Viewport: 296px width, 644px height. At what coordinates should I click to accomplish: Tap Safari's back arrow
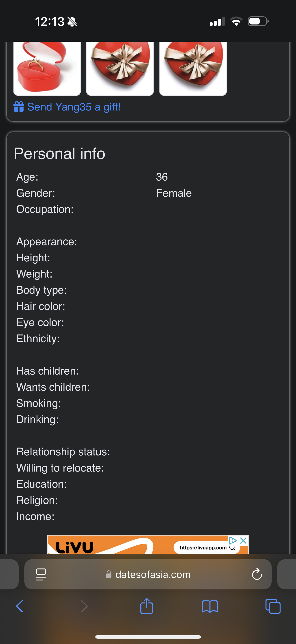point(20,606)
